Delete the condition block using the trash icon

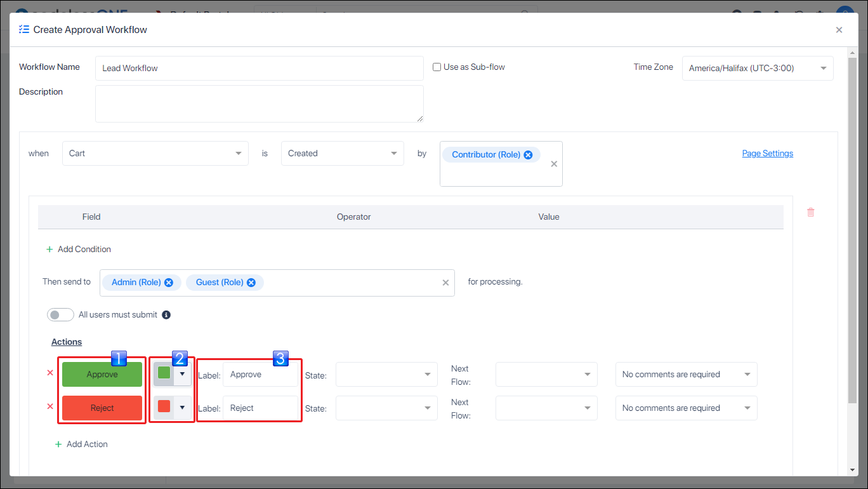[810, 212]
